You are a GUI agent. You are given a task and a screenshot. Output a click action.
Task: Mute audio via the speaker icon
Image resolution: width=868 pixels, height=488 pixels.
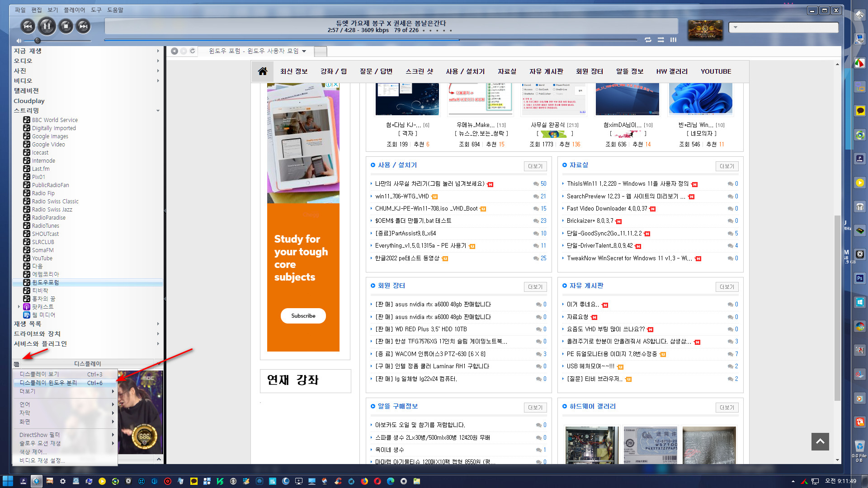pos(19,41)
